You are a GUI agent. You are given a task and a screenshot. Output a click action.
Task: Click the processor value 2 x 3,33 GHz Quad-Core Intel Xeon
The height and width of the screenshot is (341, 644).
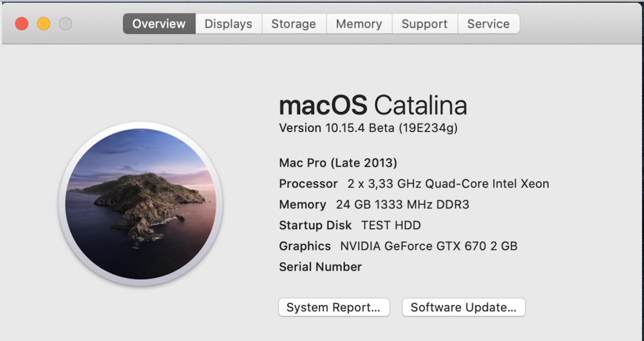(x=448, y=183)
